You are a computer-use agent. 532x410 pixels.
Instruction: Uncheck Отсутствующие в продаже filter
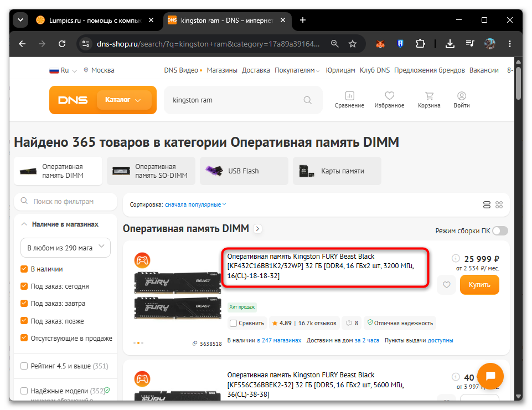(24, 338)
